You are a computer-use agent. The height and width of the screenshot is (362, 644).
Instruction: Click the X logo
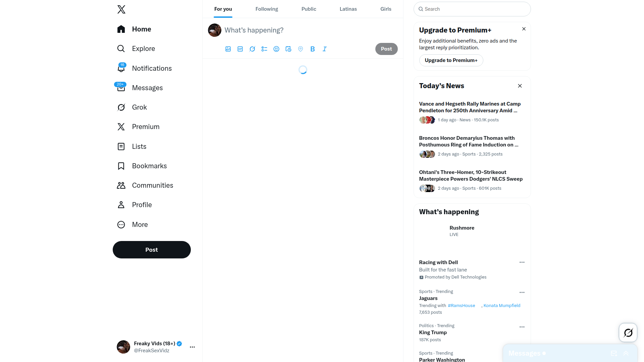coord(121,9)
